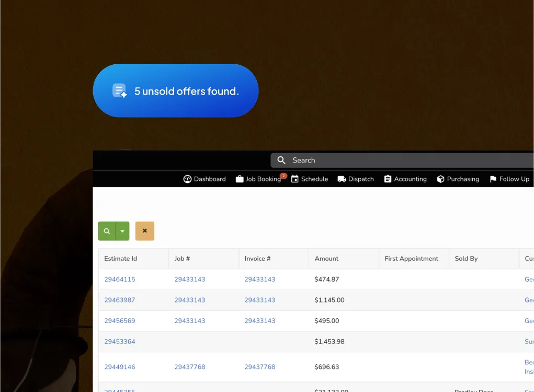Click the Follow Up flag icon
The width and height of the screenshot is (534, 392).
coord(493,179)
